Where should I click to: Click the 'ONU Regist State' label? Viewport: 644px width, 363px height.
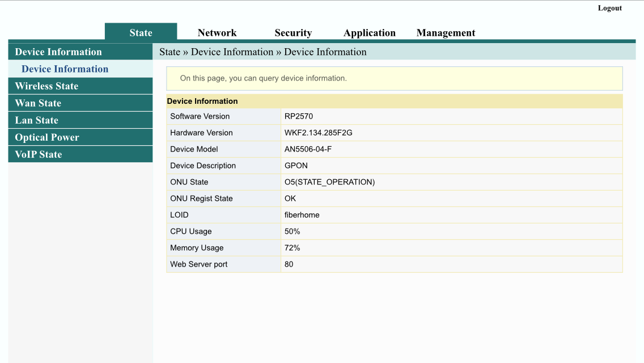tap(201, 199)
